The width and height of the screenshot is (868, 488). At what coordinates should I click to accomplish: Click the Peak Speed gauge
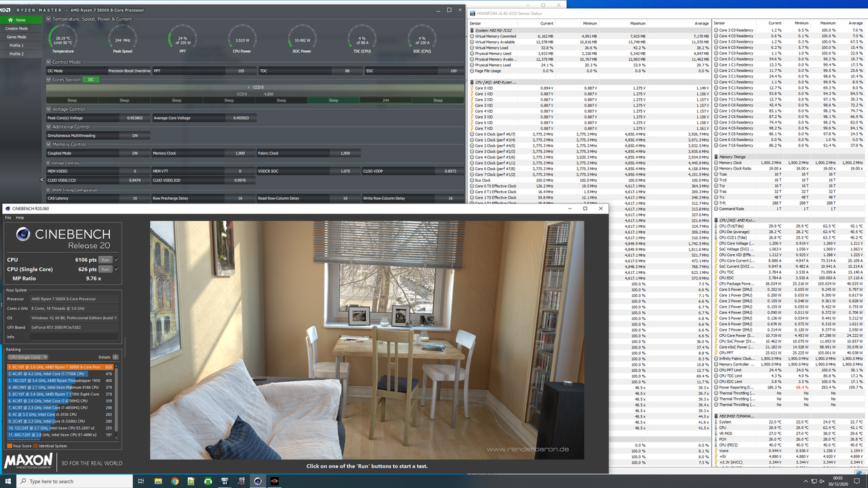123,39
